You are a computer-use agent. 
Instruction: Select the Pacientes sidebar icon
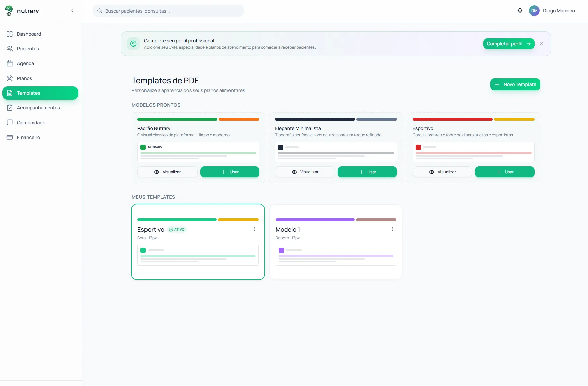point(10,49)
